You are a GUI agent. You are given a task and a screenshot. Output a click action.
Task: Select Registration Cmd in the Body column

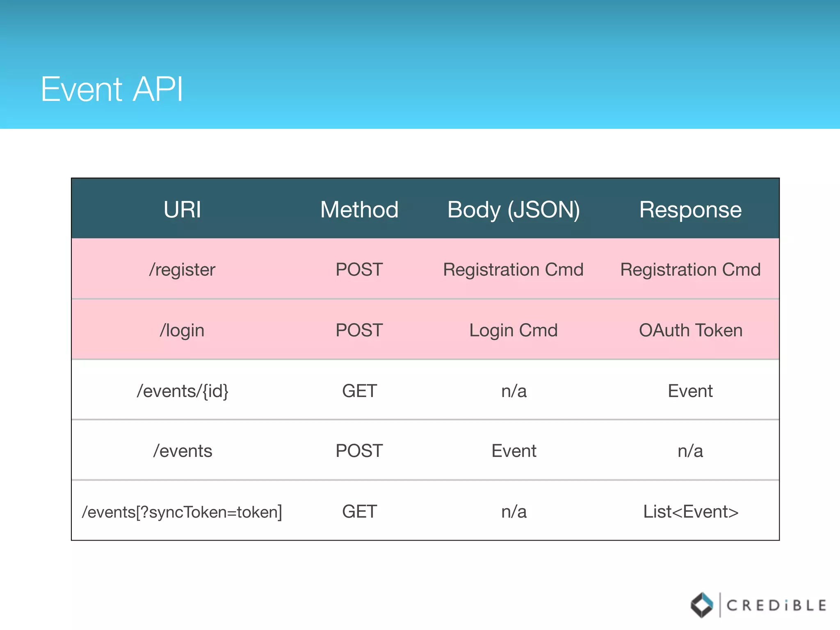(x=514, y=269)
